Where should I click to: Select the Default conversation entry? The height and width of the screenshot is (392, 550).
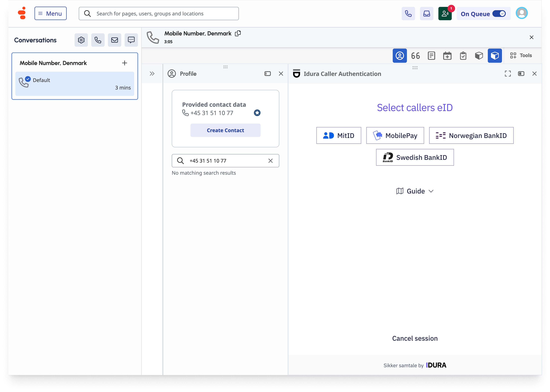click(75, 84)
